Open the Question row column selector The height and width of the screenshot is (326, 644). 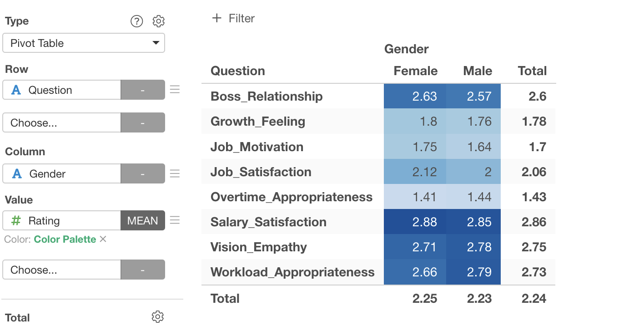[x=62, y=90]
